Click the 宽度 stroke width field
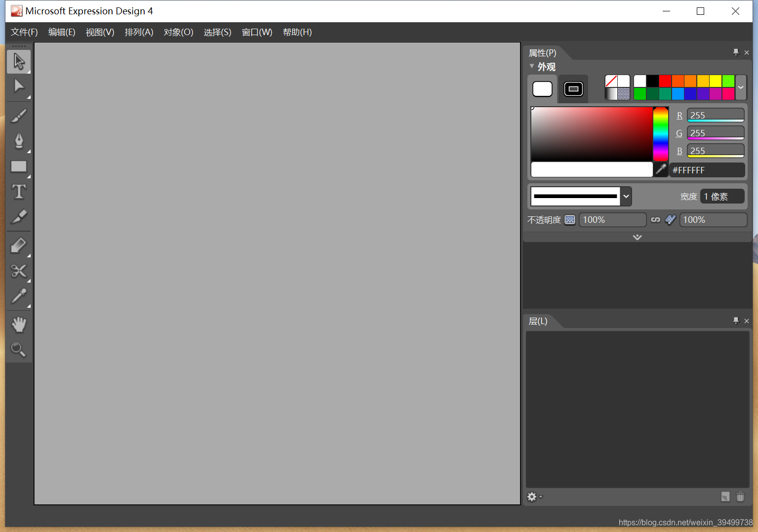758x532 pixels. tap(722, 196)
